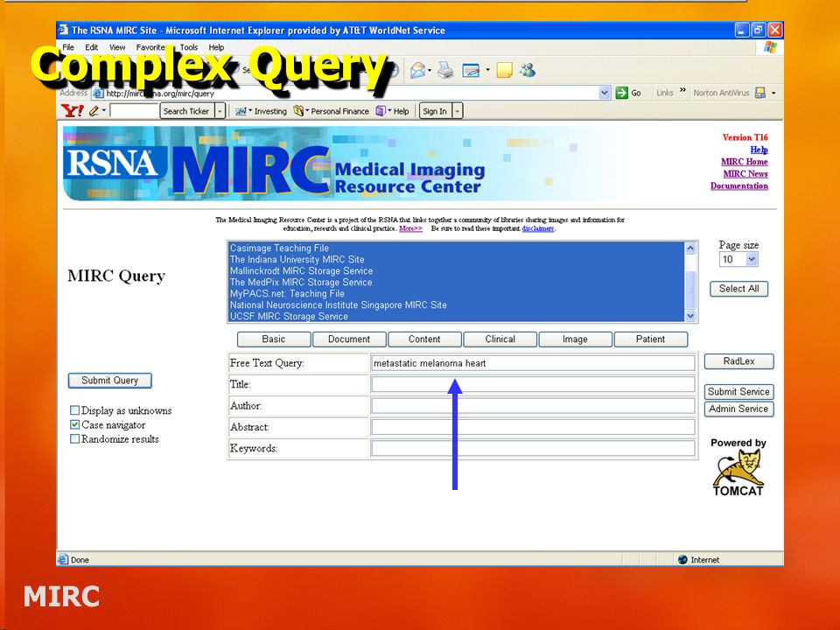
Task: Switch to the Patient query tab
Action: point(650,339)
